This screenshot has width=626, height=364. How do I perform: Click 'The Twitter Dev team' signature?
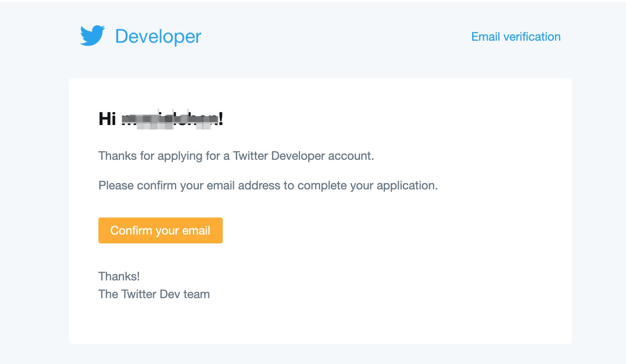(154, 294)
